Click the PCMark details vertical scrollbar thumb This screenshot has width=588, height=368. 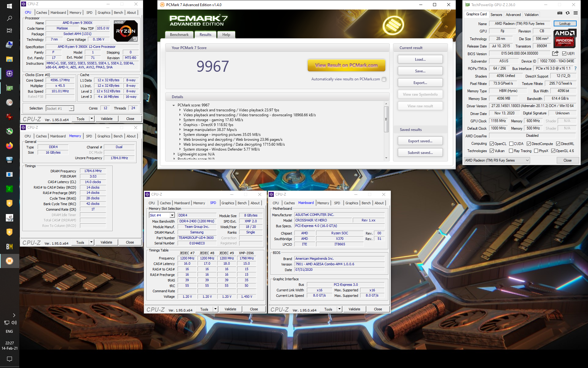tap(386, 119)
